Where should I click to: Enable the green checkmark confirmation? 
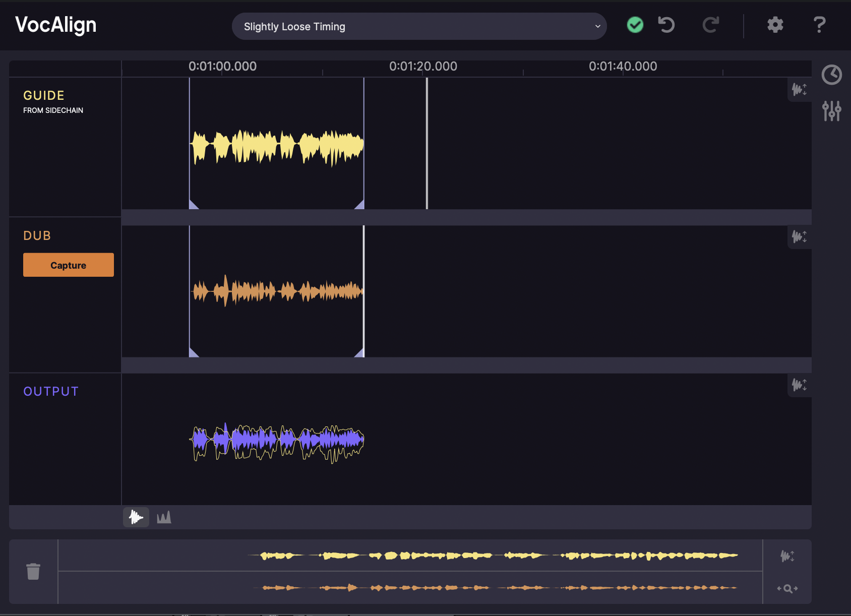point(635,24)
